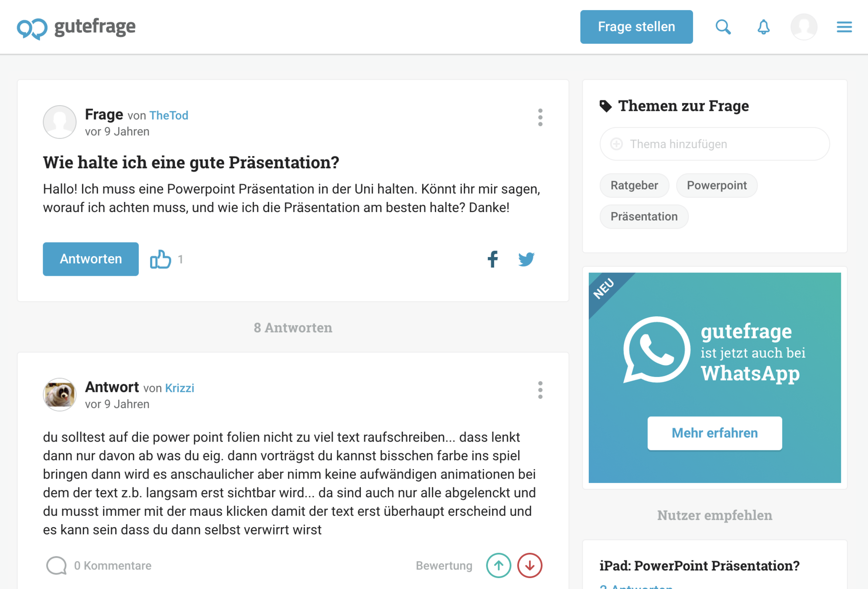Select the Ratgeber topic tag
This screenshot has height=589, width=868.
(x=634, y=185)
